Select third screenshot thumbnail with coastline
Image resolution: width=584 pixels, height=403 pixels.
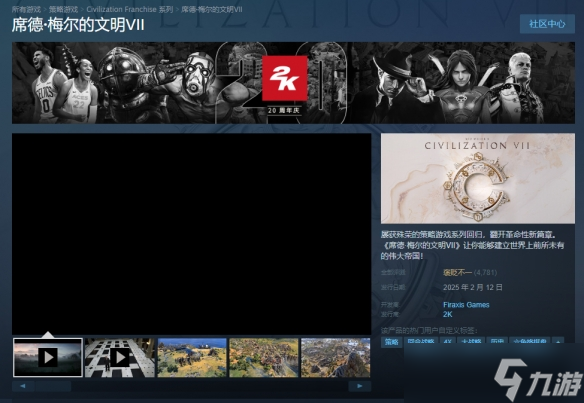click(x=192, y=358)
